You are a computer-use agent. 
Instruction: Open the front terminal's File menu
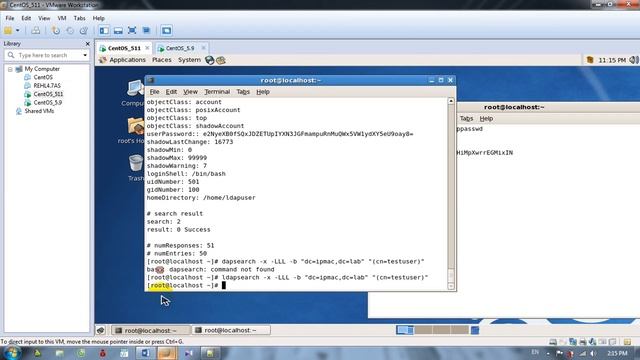[x=154, y=92]
